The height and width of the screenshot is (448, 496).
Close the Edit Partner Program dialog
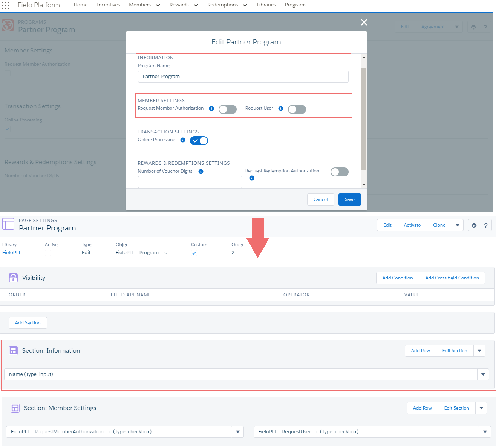tap(364, 22)
